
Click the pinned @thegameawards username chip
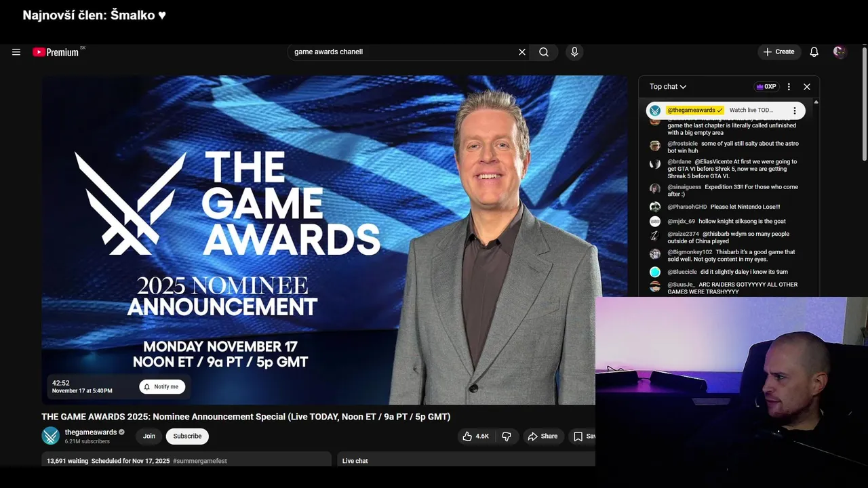point(695,110)
